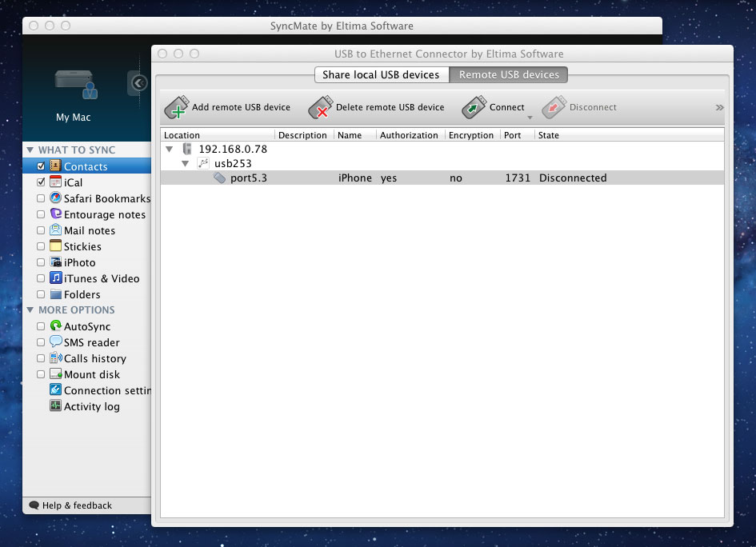Open the Connect button dropdown arrow

click(530, 118)
